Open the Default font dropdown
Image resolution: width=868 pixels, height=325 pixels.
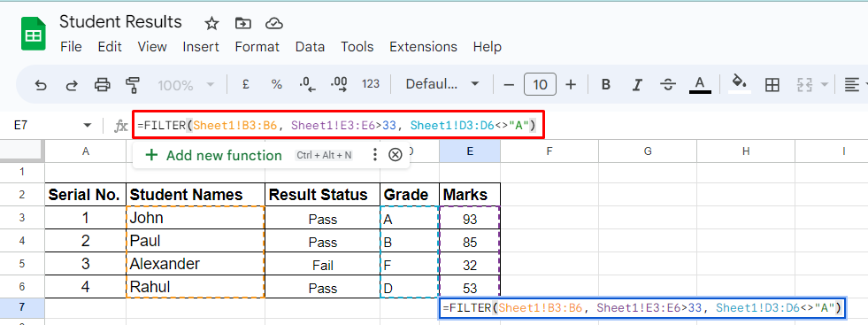coord(442,84)
